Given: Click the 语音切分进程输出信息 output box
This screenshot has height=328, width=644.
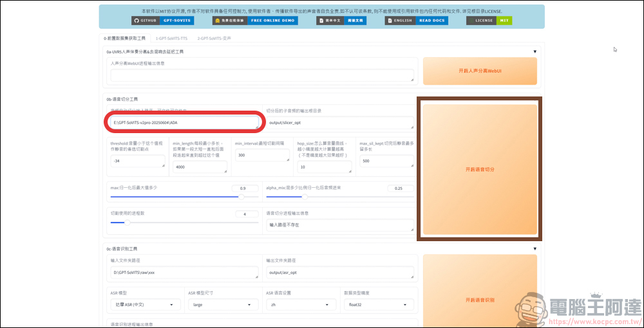Looking at the screenshot, I should click(x=340, y=225).
